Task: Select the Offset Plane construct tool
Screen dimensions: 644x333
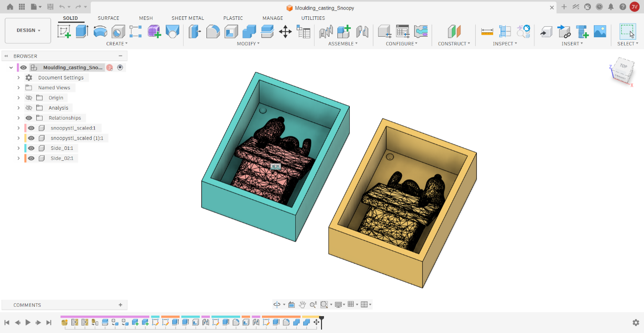Action: click(x=454, y=32)
